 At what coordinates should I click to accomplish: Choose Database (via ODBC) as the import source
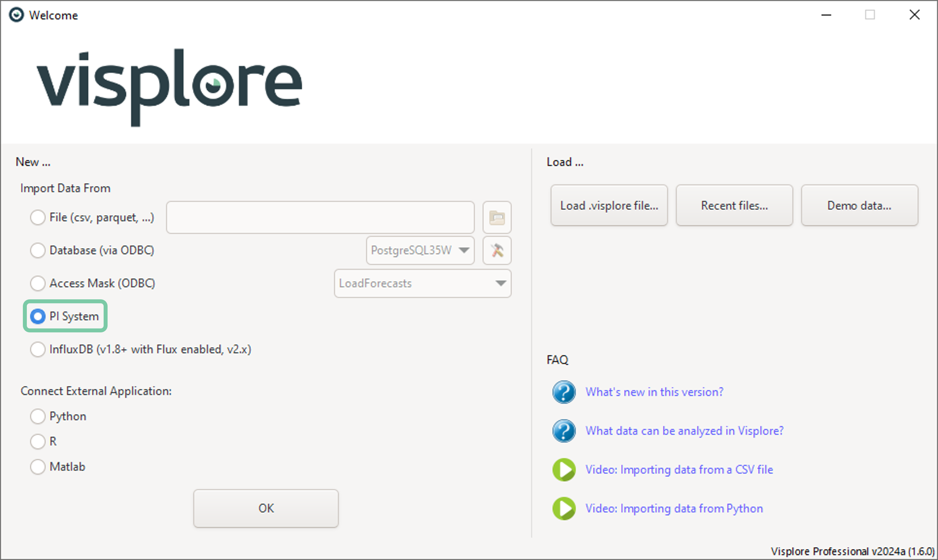click(38, 250)
